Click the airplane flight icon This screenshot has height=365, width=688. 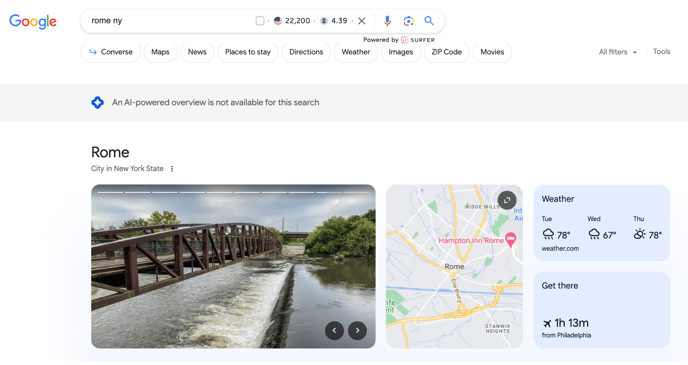pyautogui.click(x=547, y=323)
